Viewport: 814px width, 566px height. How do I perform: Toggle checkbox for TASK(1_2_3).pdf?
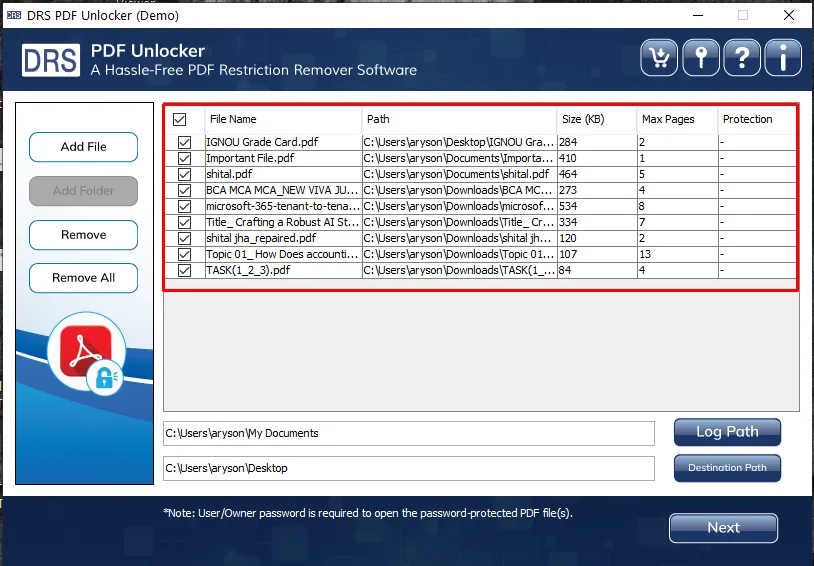coord(184,271)
